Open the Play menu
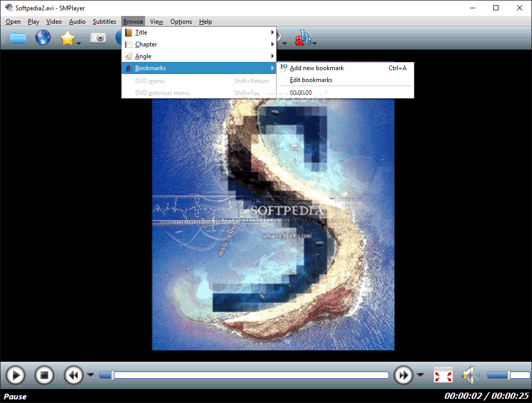The width and height of the screenshot is (532, 403). [33, 21]
